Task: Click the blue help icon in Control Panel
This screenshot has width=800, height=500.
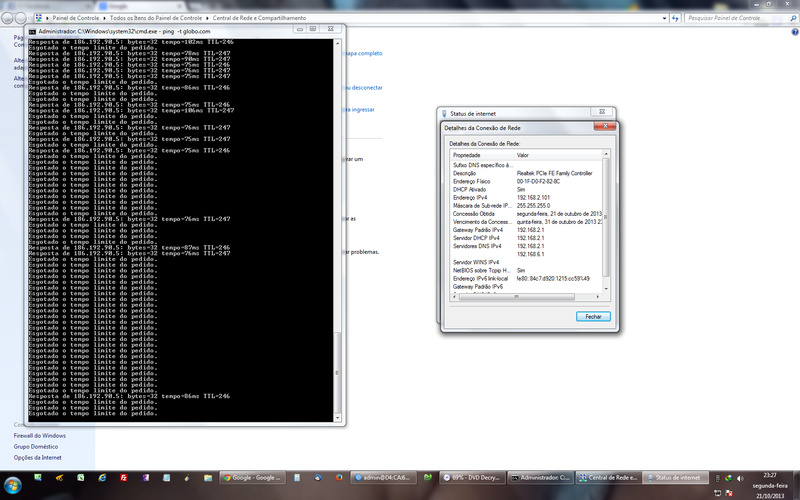Action: (795, 32)
